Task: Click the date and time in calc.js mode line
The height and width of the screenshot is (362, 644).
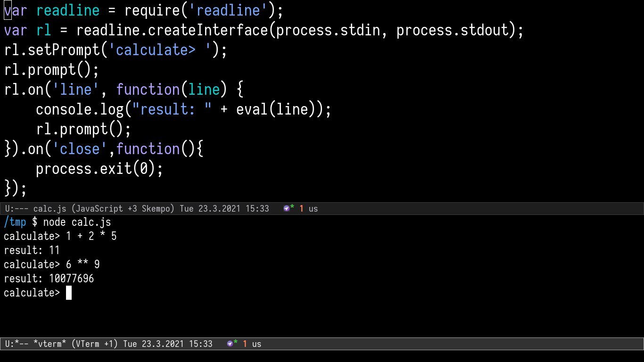Action: pyautogui.click(x=224, y=208)
